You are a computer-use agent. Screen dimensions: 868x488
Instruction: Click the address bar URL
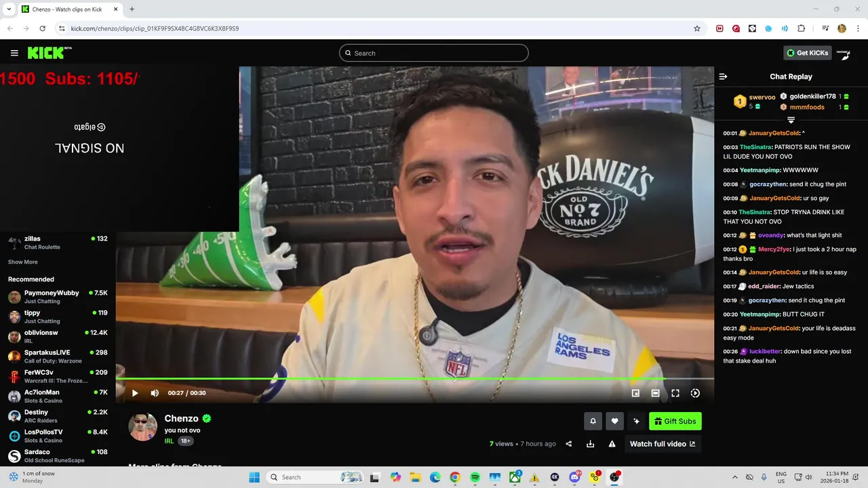pyautogui.click(x=155, y=28)
